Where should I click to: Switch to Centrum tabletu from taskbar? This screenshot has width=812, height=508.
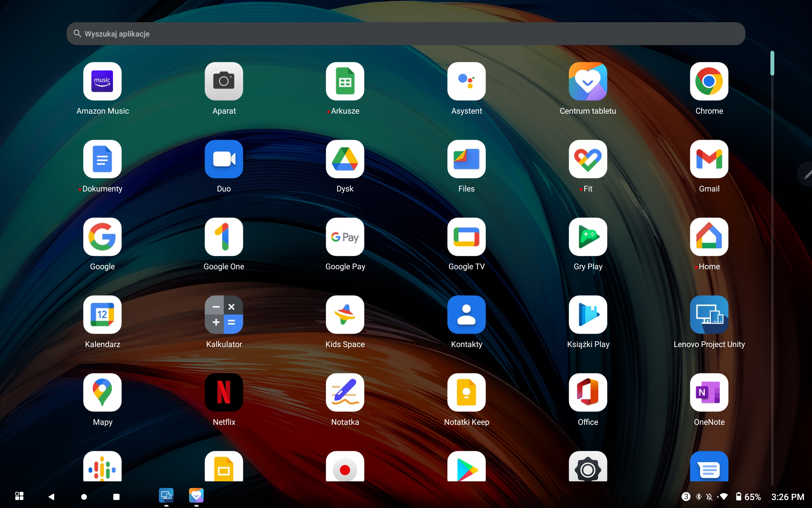196,495
